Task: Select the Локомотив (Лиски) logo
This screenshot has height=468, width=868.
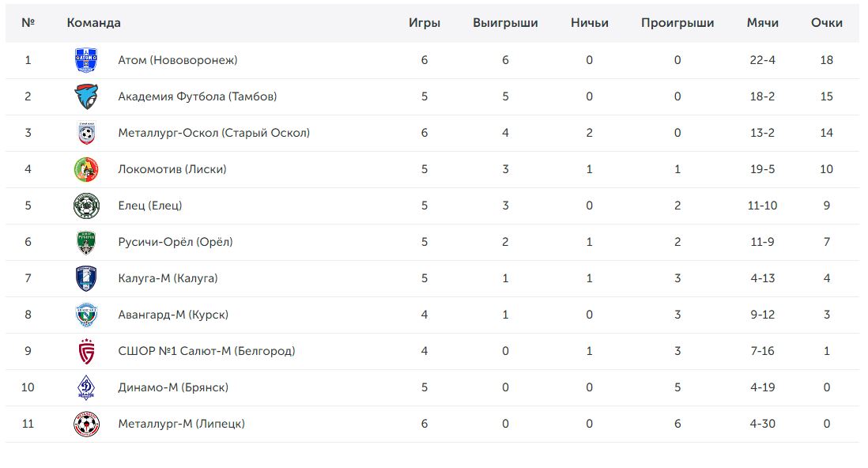Action: pos(86,169)
